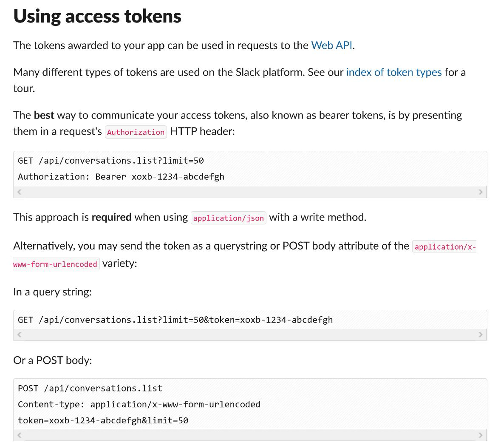The width and height of the screenshot is (498, 448).
Task: Click the GET line containing token=xoxb-1234-abcdefgh
Action: [175, 320]
